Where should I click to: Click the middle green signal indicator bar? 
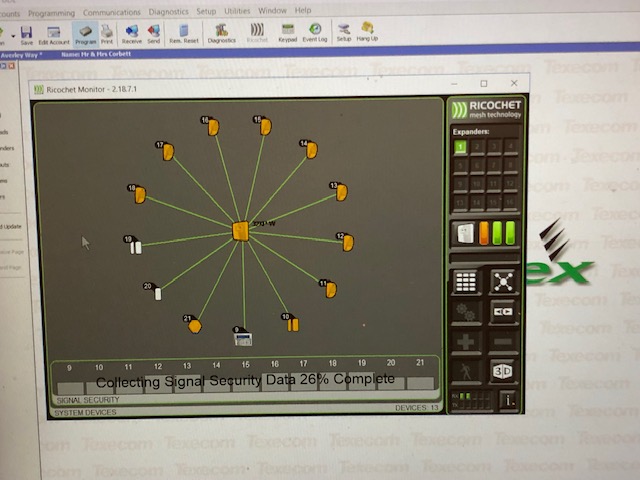point(497,233)
